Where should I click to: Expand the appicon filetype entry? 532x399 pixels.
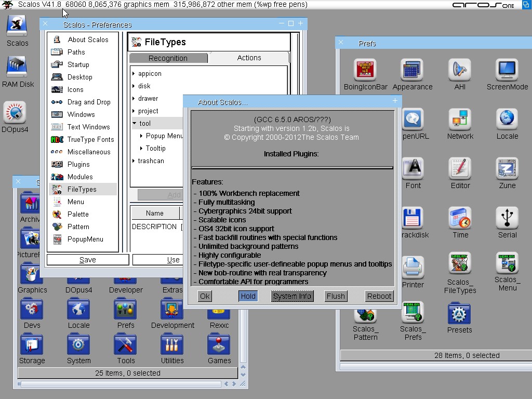(x=134, y=74)
